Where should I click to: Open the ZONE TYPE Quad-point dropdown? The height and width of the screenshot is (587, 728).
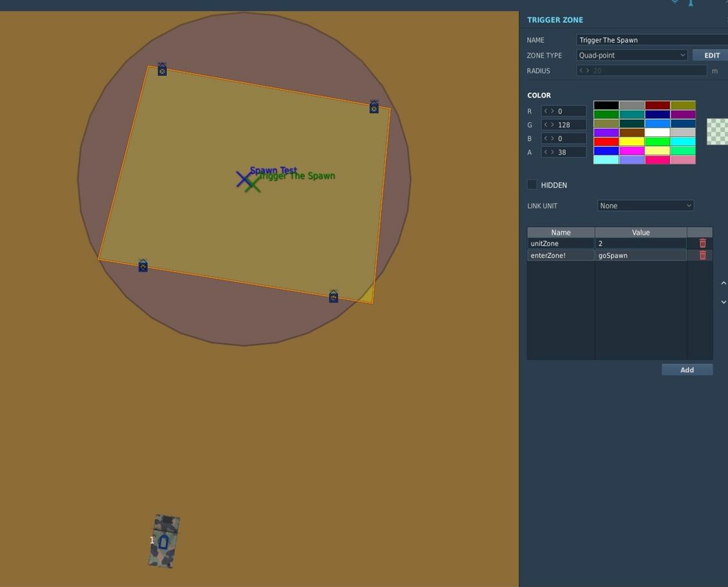pos(632,56)
